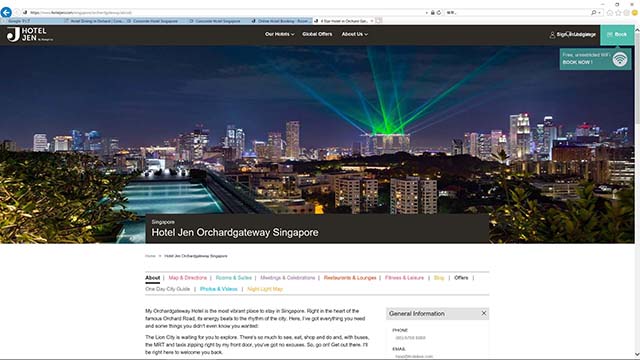
Task: Open the Map & Directions tab
Action: [188, 278]
